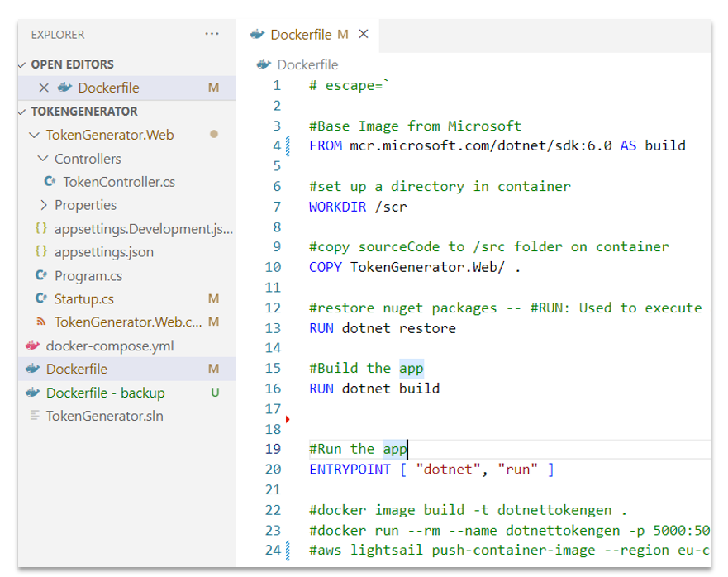Switch to the Dockerfile editor tab
Screen dimensions: 728x577
pyautogui.click(x=301, y=35)
